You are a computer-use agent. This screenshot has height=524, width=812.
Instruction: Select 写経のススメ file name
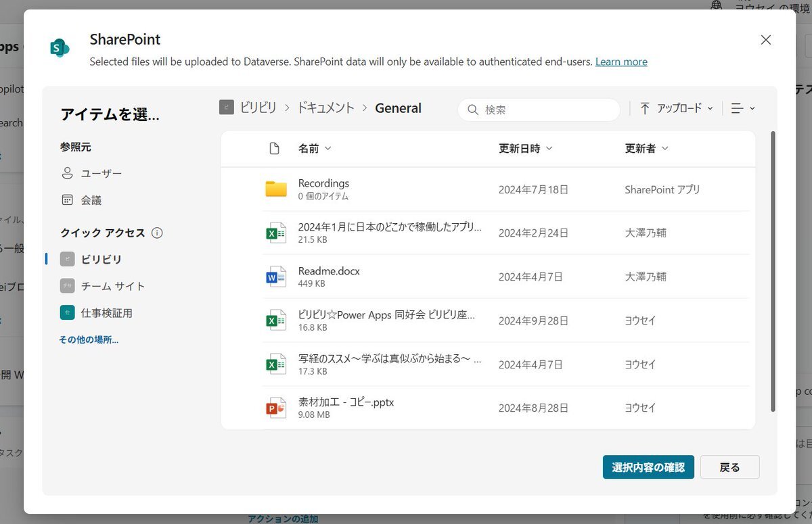click(x=390, y=359)
